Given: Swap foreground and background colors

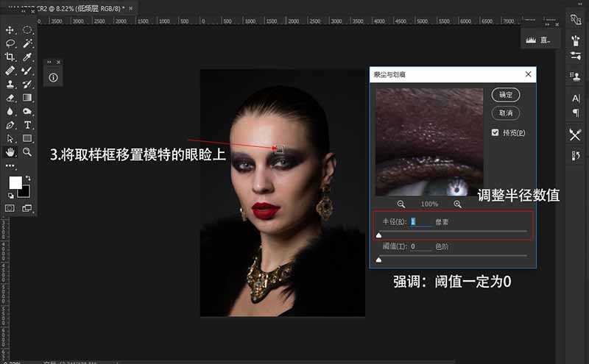Looking at the screenshot, I should click(x=28, y=178).
